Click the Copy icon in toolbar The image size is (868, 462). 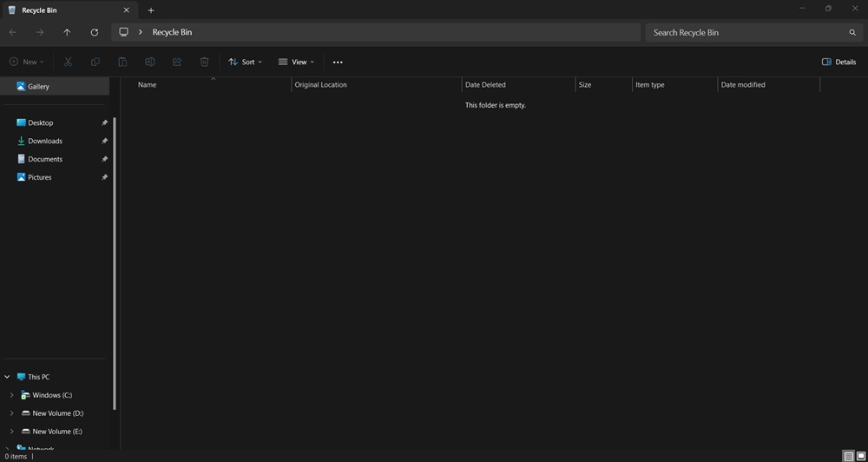tap(95, 62)
